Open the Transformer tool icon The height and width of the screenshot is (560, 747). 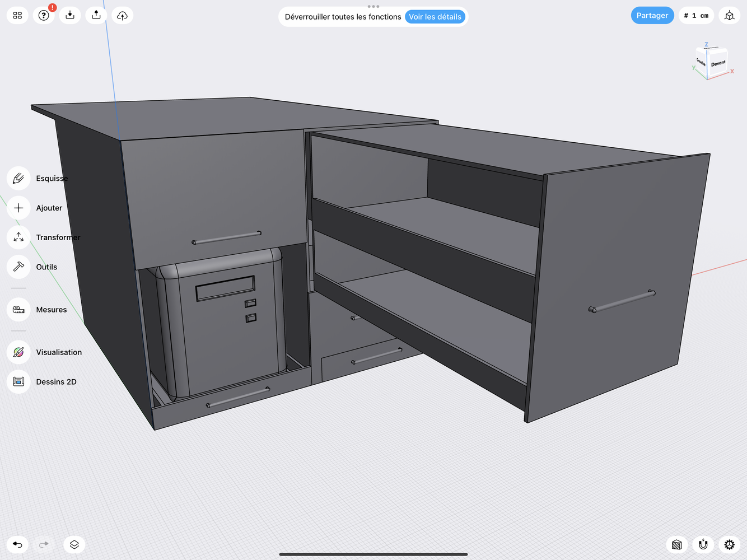click(18, 237)
